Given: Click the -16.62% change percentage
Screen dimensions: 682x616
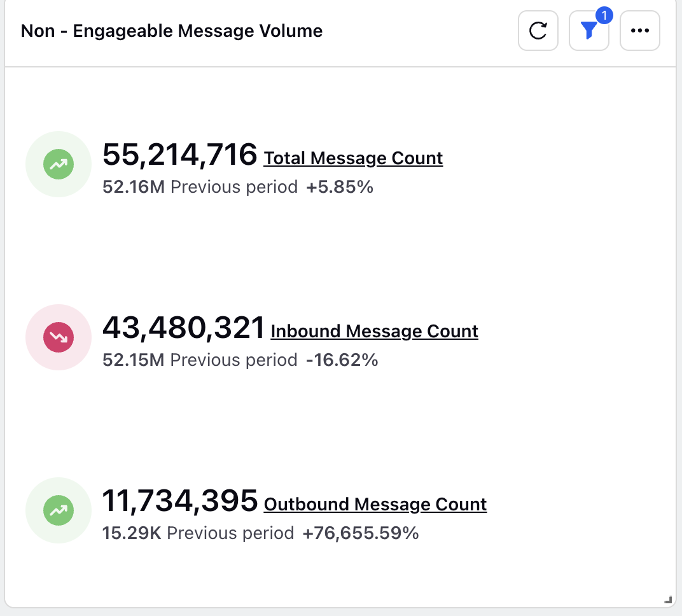Looking at the screenshot, I should 342,360.
